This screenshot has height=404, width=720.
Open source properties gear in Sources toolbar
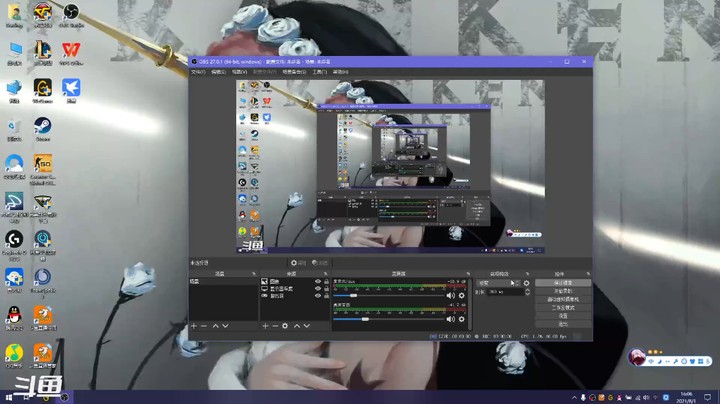tap(285, 326)
